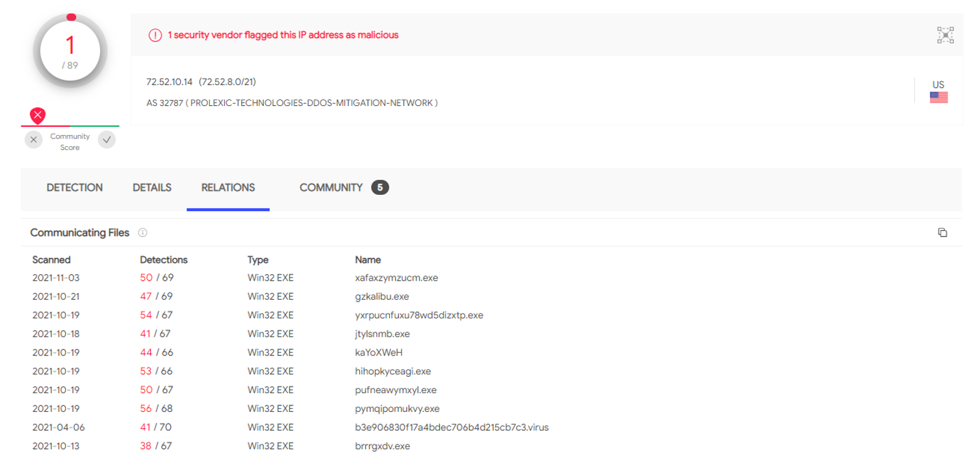Open file xafaxzymzucm.exe
The image size is (980, 462).
coord(396,278)
